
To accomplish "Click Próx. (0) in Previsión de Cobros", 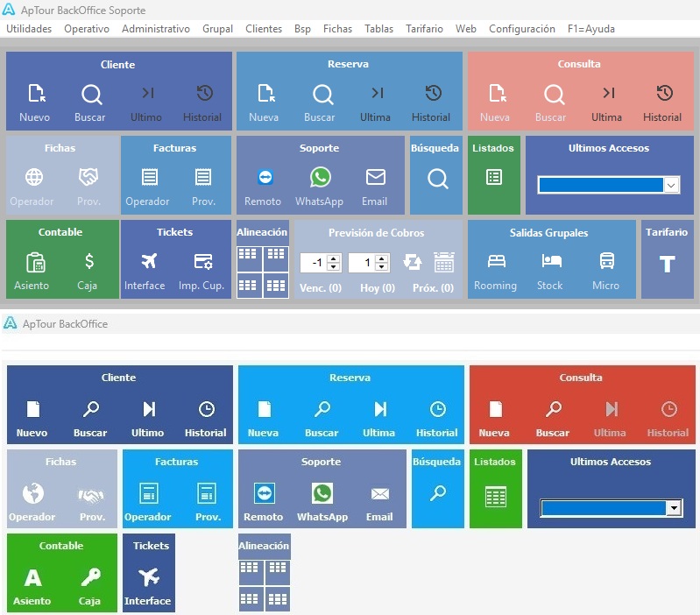I will [434, 288].
